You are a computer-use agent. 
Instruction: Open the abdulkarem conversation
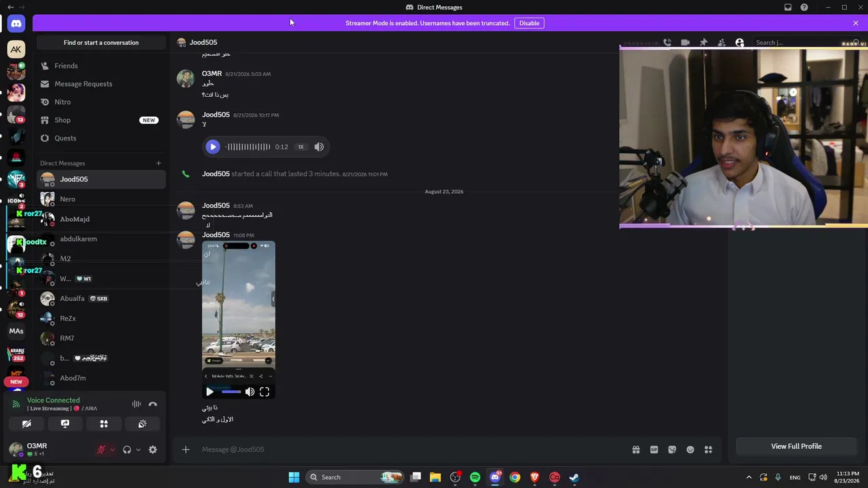coord(101,239)
